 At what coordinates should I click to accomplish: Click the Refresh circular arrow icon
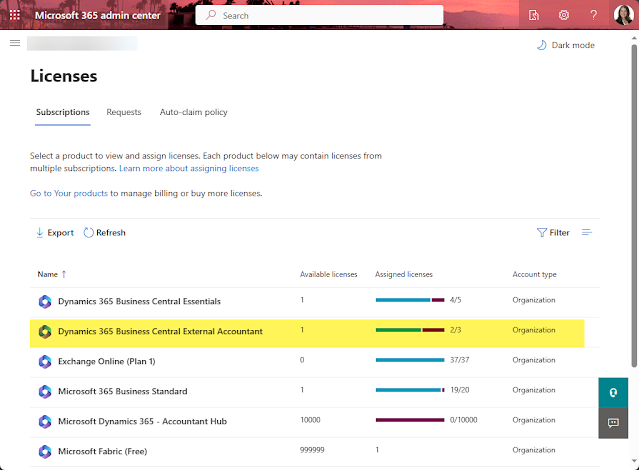[x=88, y=233]
